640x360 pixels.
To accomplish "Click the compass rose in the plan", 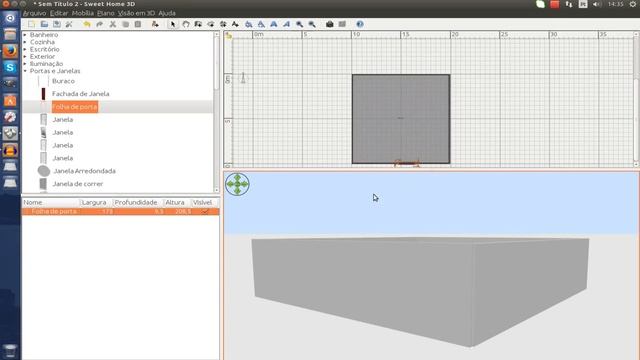I will (x=243, y=78).
